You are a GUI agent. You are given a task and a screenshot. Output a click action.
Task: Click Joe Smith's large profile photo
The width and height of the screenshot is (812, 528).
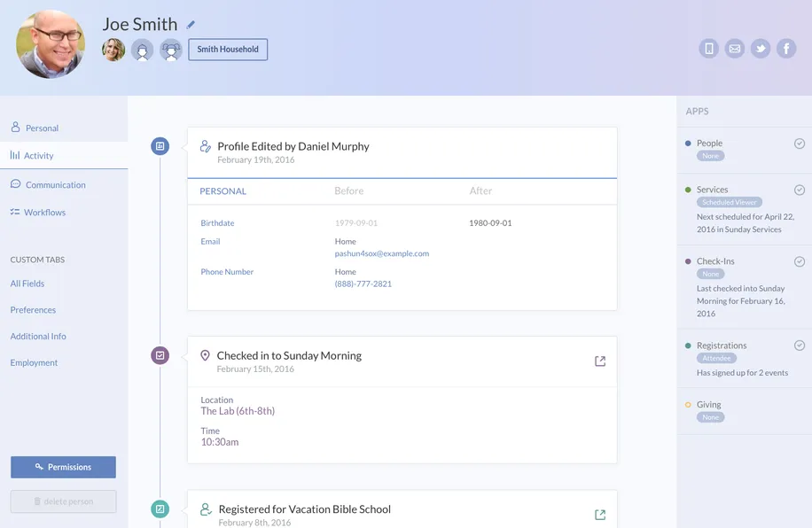click(x=51, y=44)
